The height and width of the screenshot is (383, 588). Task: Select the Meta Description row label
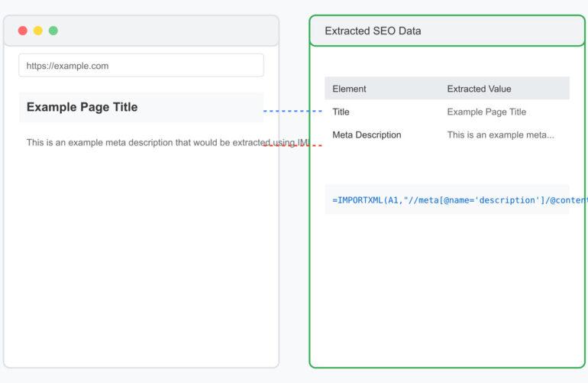tap(367, 135)
